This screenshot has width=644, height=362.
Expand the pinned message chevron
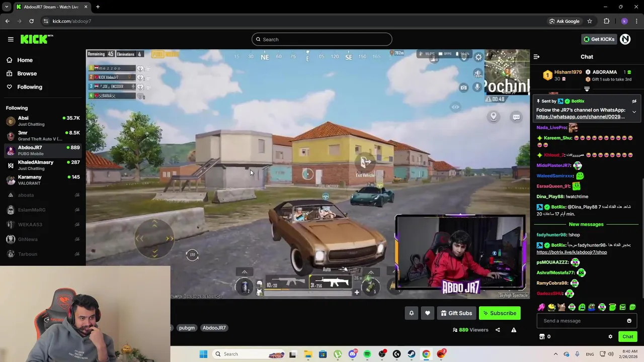tap(634, 112)
